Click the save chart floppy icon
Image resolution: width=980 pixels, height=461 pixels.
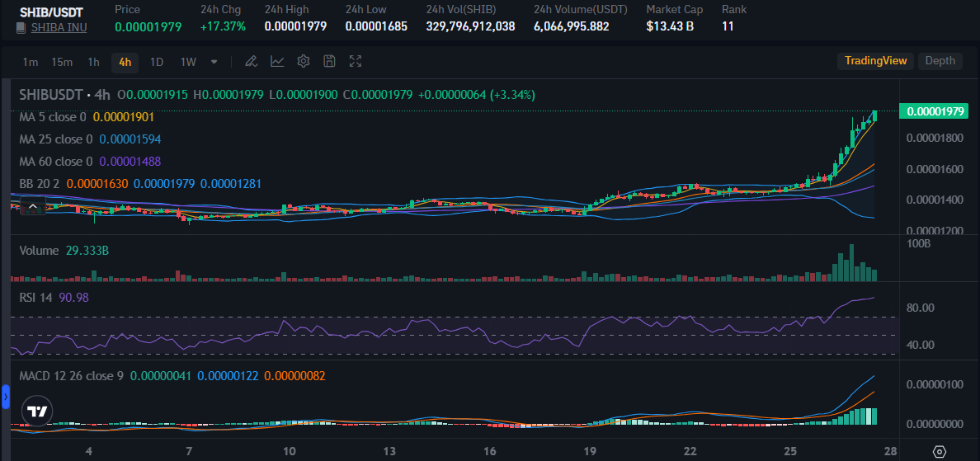click(329, 61)
